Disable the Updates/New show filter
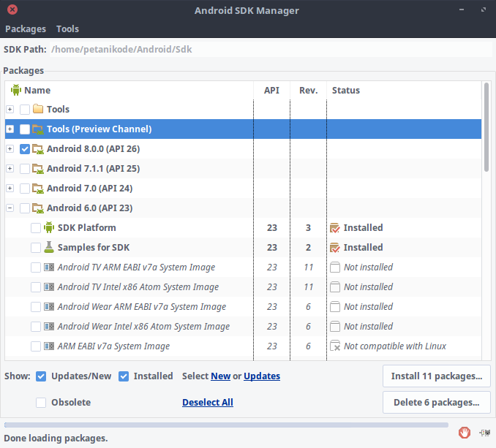Image resolution: width=496 pixels, height=448 pixels. click(41, 376)
